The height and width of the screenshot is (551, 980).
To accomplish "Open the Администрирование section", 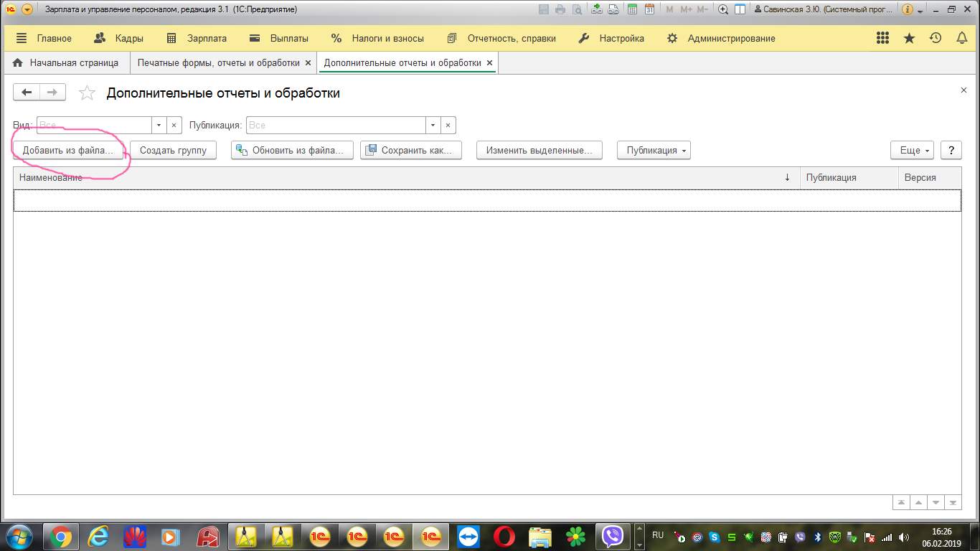I will pos(720,39).
